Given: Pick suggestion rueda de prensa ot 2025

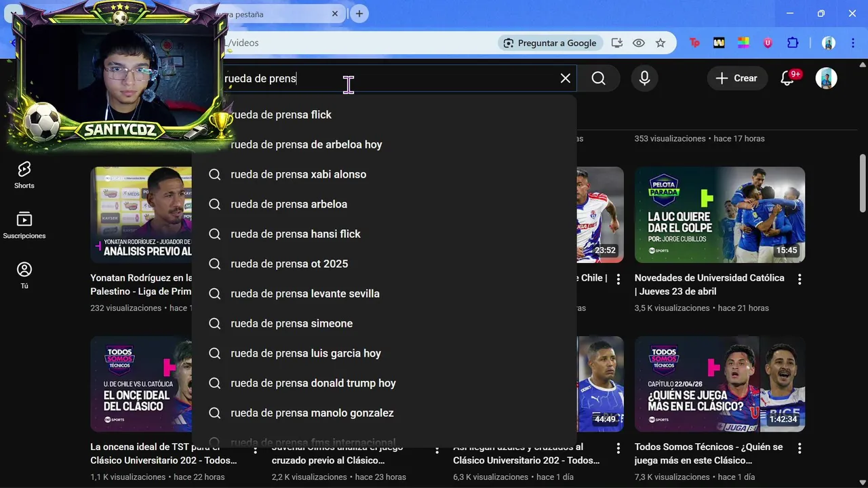Looking at the screenshot, I should coord(384,264).
